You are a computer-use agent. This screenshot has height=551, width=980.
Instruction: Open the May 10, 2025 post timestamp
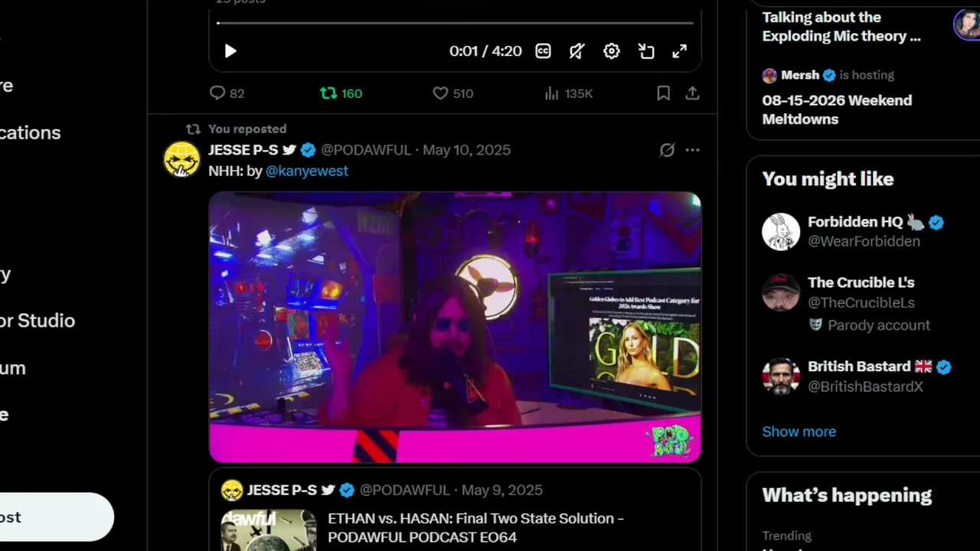click(x=466, y=150)
